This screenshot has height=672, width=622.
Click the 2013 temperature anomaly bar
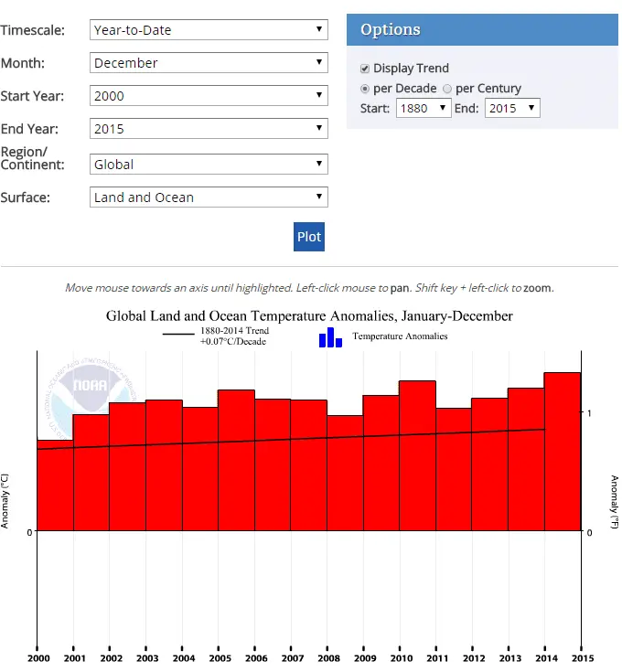(x=526, y=459)
